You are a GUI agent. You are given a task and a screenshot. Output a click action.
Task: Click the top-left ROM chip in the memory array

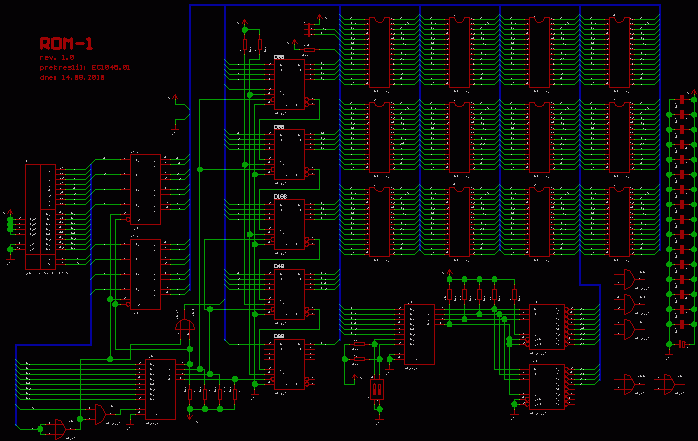379,52
